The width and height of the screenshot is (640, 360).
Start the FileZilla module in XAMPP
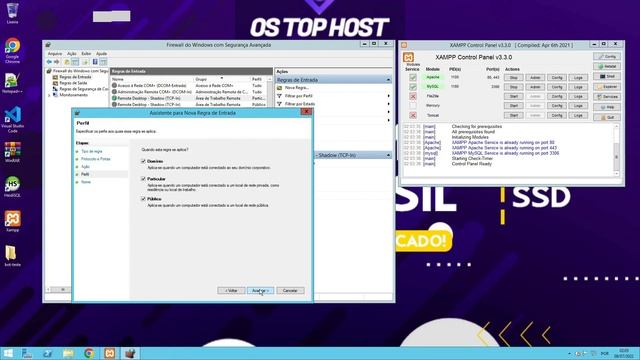click(513, 96)
